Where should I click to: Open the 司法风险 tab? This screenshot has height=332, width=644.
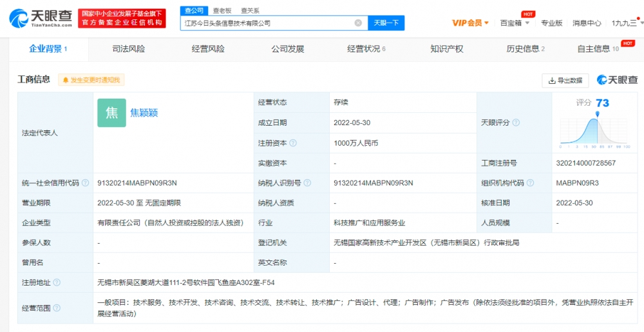(x=129, y=49)
